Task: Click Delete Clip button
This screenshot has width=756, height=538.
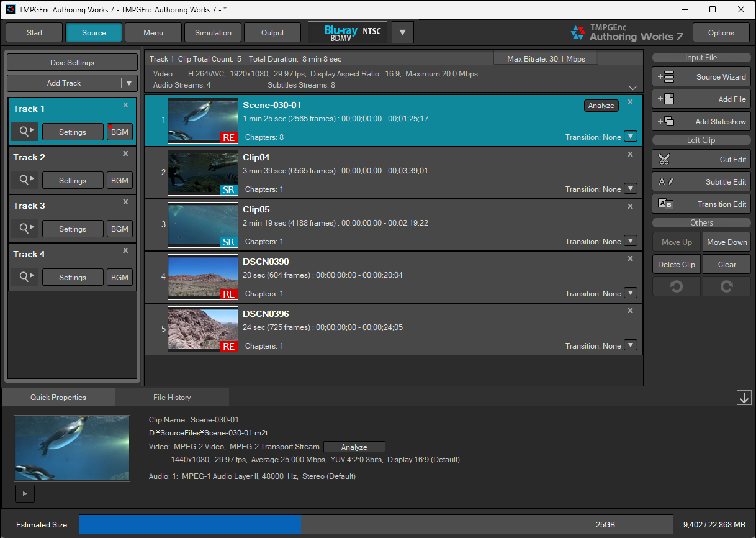Action: (x=677, y=265)
